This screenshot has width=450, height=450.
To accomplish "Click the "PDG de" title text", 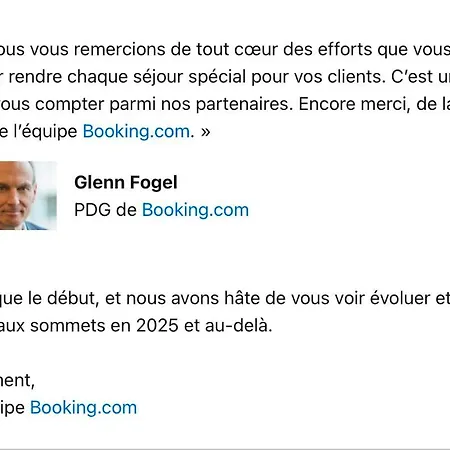I will (105, 210).
